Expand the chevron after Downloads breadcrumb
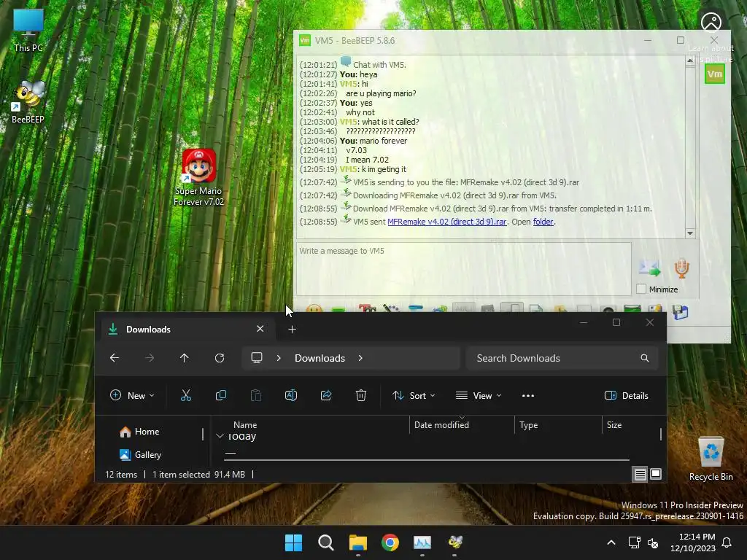The width and height of the screenshot is (747, 560). 360,357
